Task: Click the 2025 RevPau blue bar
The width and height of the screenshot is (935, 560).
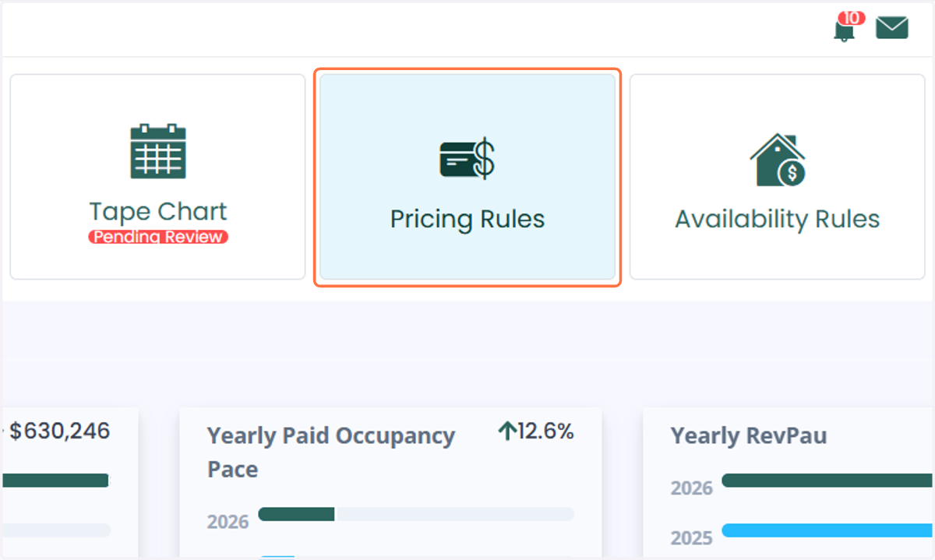Action: pos(828,530)
